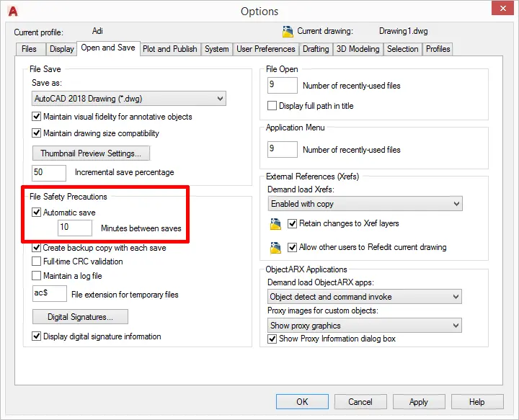Open the Save as format dropdown
The image size is (519, 420).
click(129, 99)
